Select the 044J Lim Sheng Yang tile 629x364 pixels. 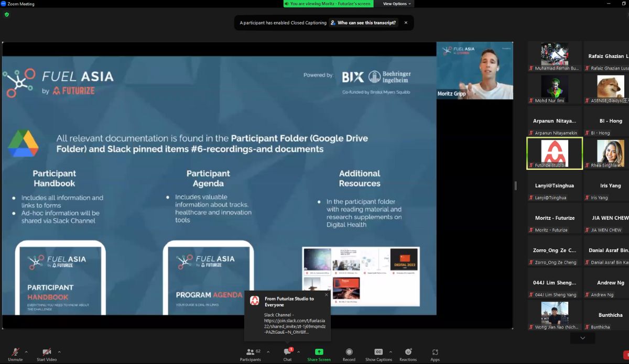pyautogui.click(x=555, y=283)
